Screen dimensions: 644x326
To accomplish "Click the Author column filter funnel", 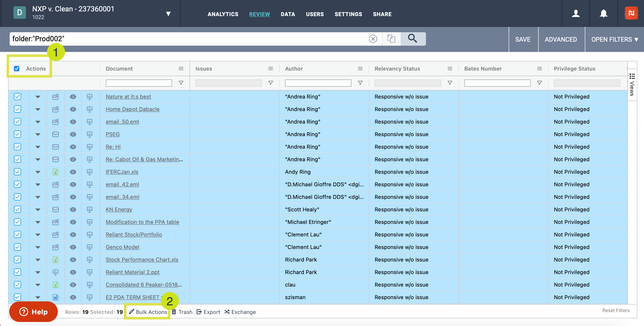I will pyautogui.click(x=360, y=83).
